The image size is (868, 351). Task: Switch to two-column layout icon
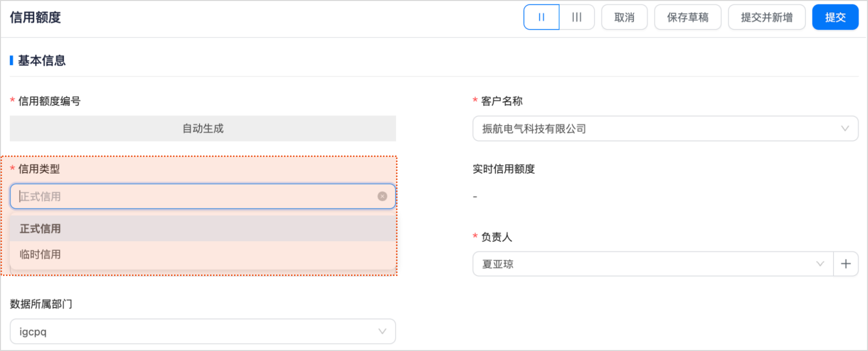(541, 17)
